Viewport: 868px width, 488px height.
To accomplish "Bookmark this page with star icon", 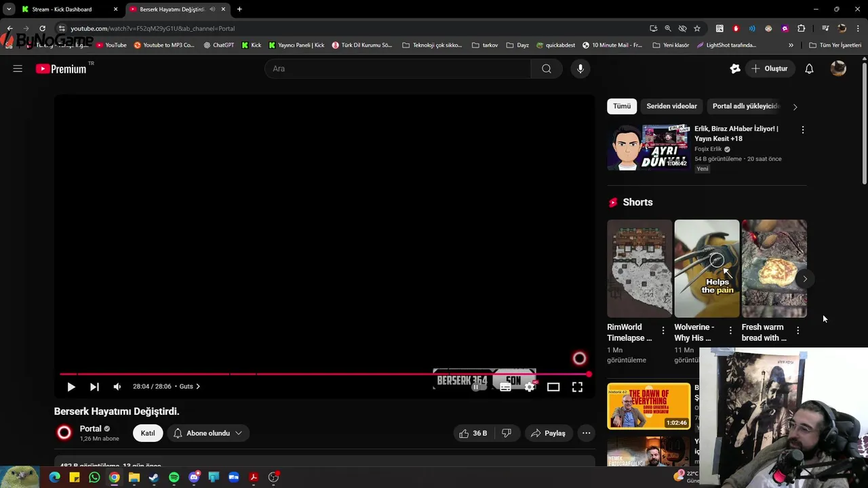I will (x=697, y=28).
